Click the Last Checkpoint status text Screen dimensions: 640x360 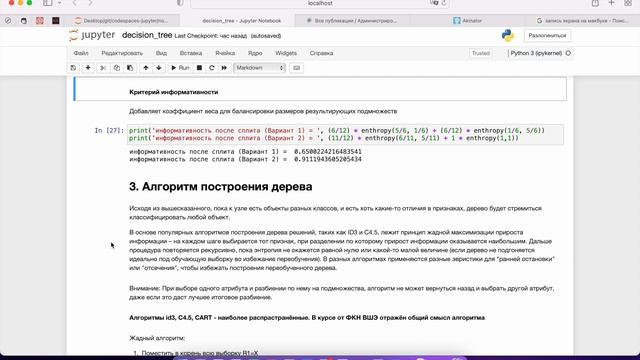pyautogui.click(x=211, y=36)
